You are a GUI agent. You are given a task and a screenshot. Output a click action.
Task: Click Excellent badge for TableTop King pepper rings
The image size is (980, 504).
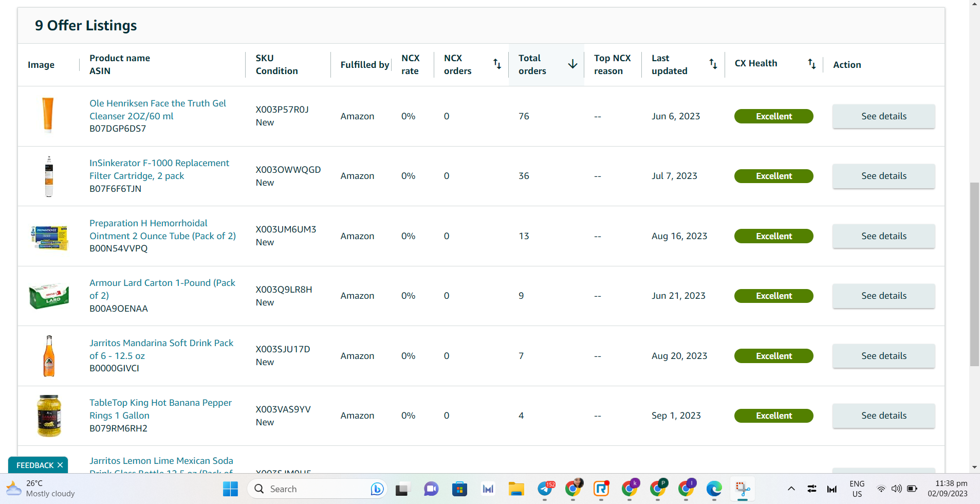point(773,416)
